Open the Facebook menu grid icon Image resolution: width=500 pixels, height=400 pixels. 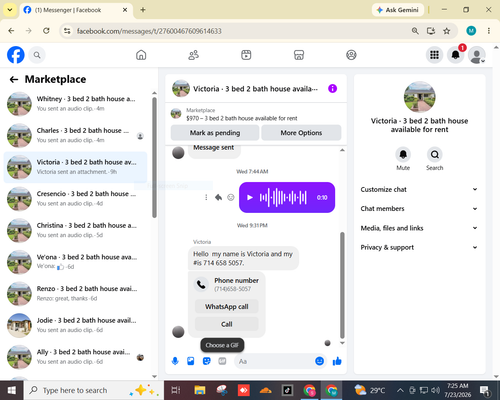pyautogui.click(x=434, y=55)
